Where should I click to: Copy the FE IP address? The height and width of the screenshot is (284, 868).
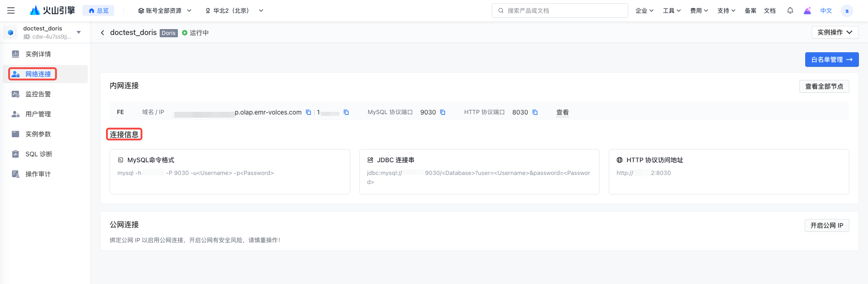click(346, 112)
